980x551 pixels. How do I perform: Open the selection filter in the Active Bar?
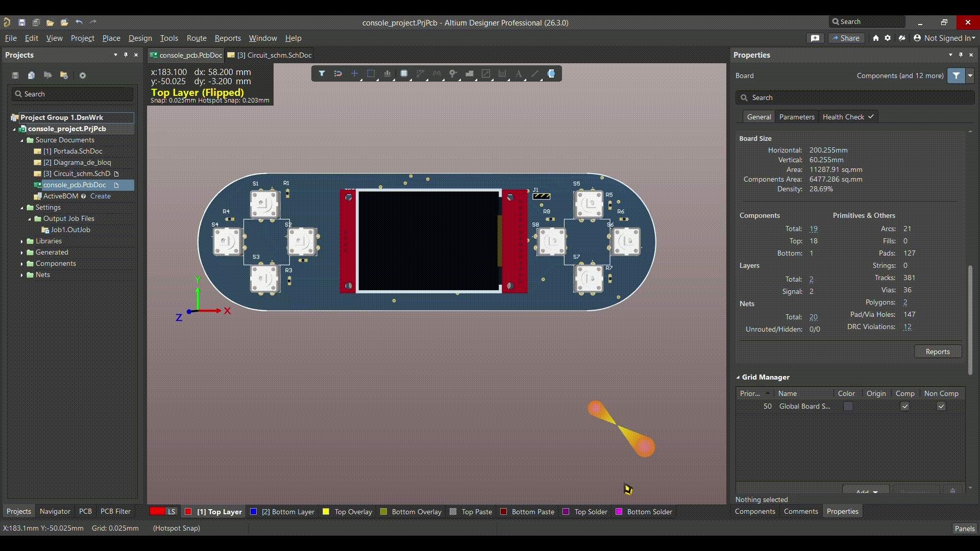(x=322, y=73)
